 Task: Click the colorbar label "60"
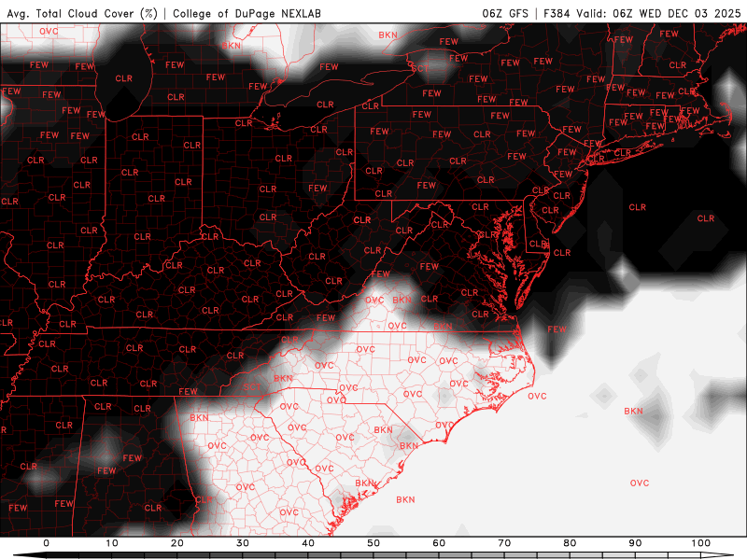439,543
